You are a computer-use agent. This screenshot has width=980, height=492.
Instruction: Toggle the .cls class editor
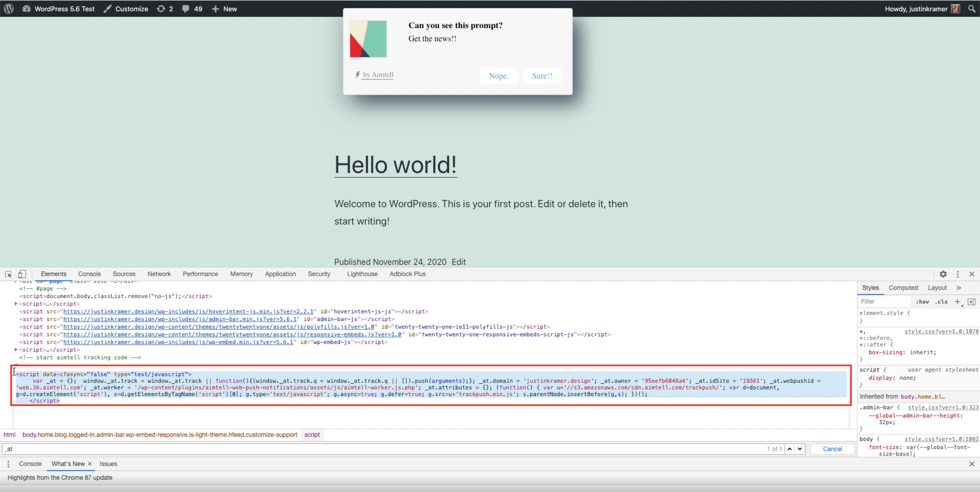(941, 302)
